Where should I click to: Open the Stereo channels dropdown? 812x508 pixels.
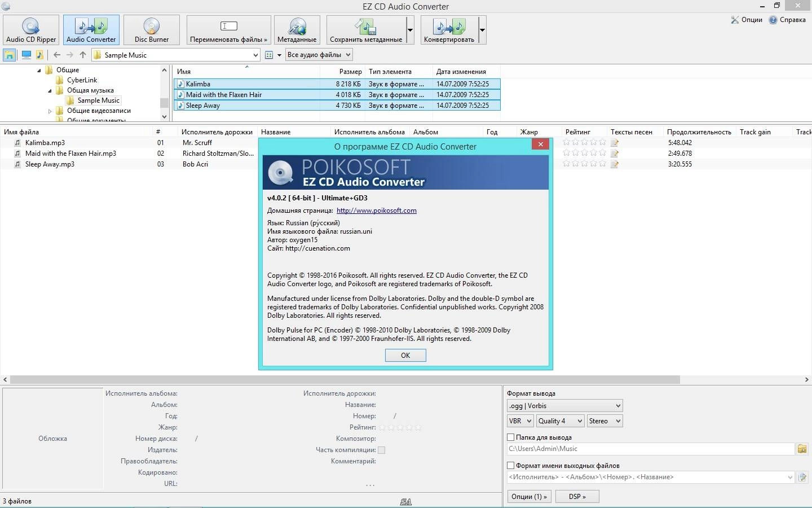pos(604,421)
